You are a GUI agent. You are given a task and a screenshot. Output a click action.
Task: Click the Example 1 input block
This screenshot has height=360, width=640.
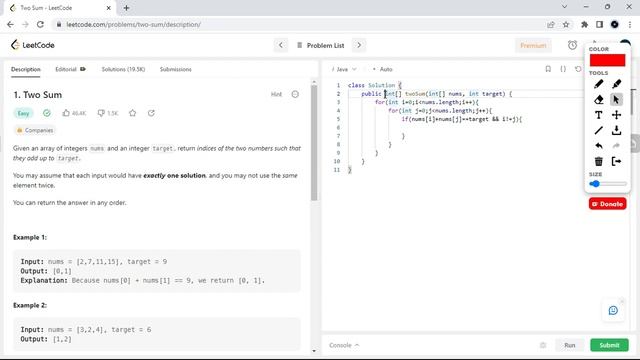[157, 271]
